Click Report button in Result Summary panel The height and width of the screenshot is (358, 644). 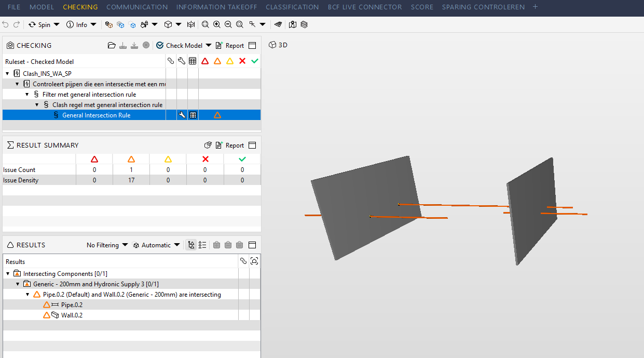coord(230,145)
